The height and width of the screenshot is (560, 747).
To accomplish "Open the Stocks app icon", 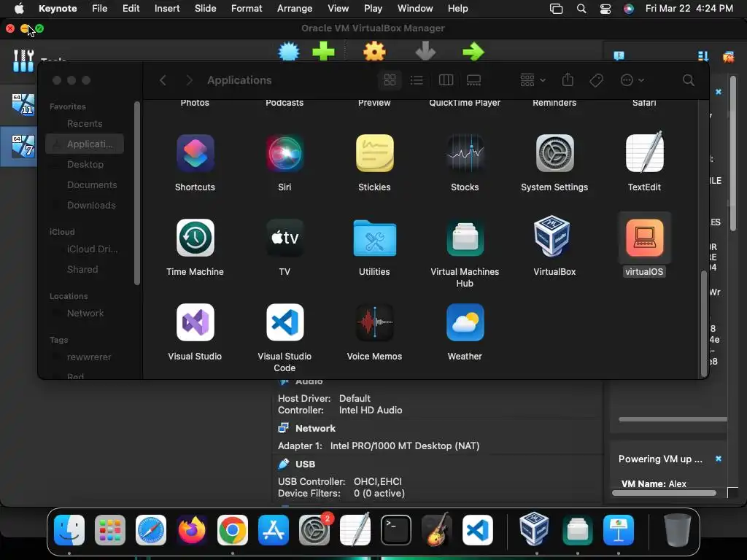I will [x=465, y=153].
